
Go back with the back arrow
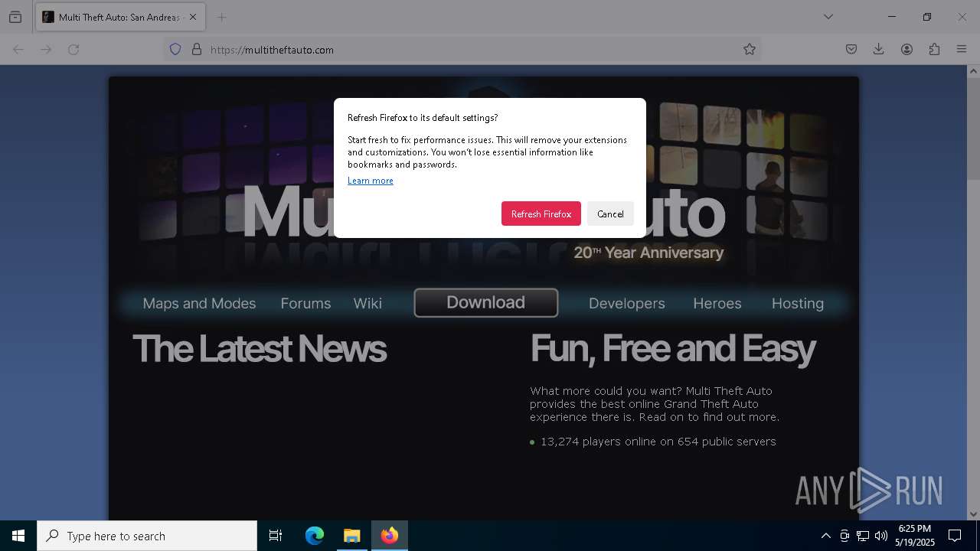[x=18, y=49]
